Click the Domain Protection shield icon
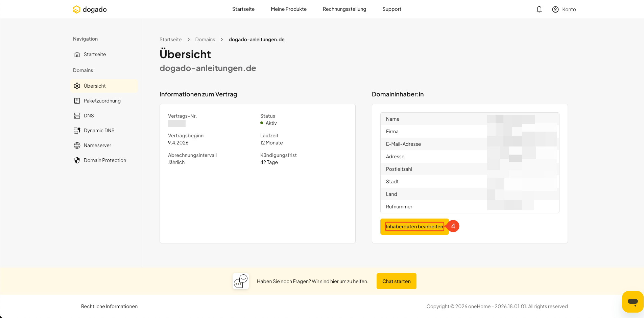This screenshot has width=644, height=318. coord(77,160)
